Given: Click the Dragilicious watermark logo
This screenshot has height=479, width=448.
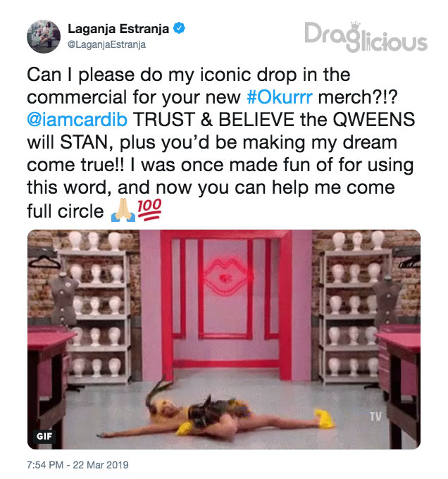Looking at the screenshot, I should (366, 37).
